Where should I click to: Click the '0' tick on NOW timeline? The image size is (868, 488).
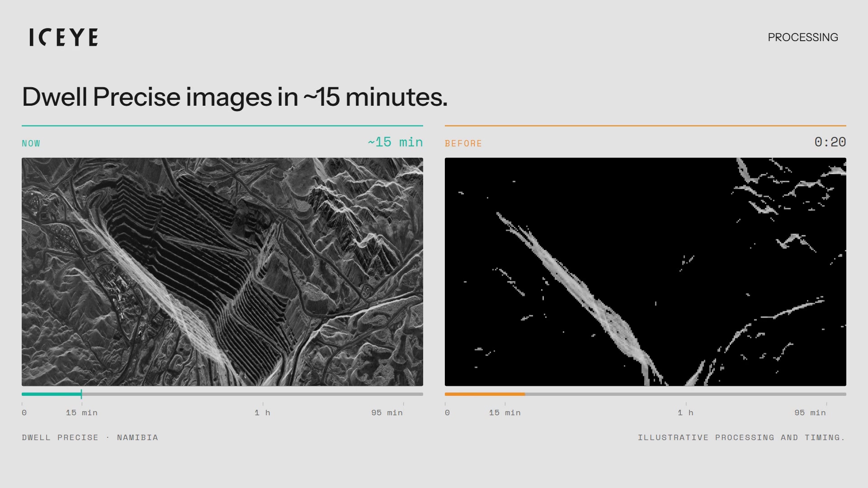tap(24, 413)
